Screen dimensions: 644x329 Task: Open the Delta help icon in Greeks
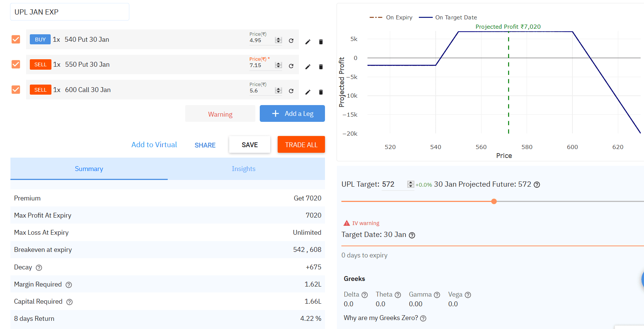pos(364,295)
